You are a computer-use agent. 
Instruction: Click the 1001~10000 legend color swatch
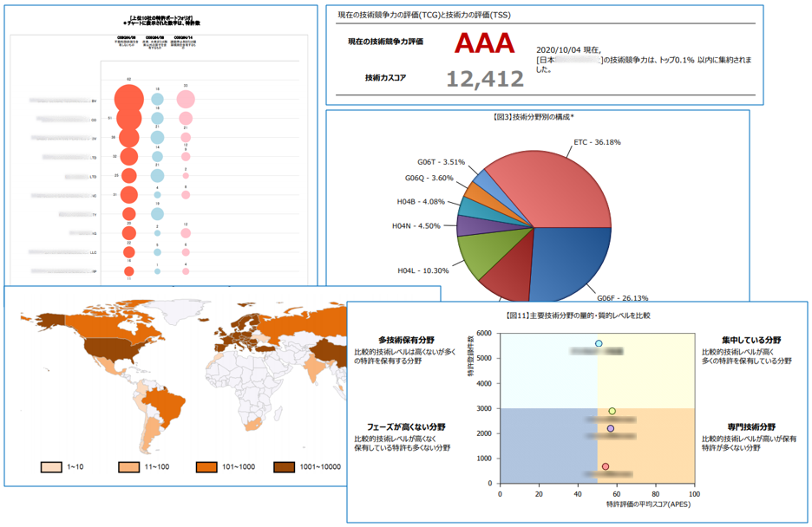point(285,467)
